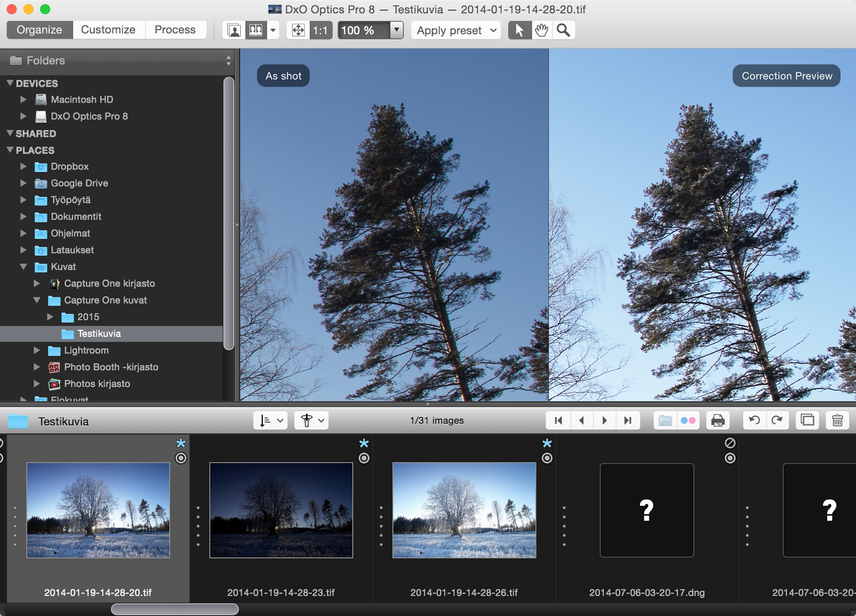Select the unknown thumbnail 2014-07-06-03-20-17.dng
This screenshot has width=856, height=616.
[x=647, y=510]
